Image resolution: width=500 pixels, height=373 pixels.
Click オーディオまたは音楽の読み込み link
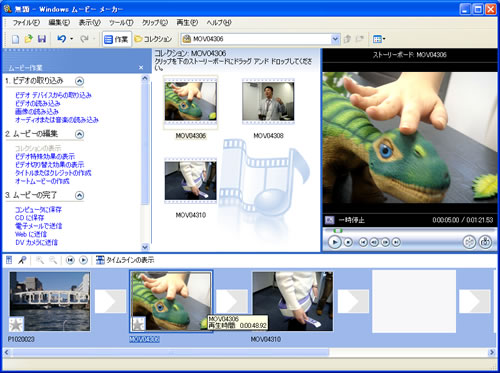(57, 120)
